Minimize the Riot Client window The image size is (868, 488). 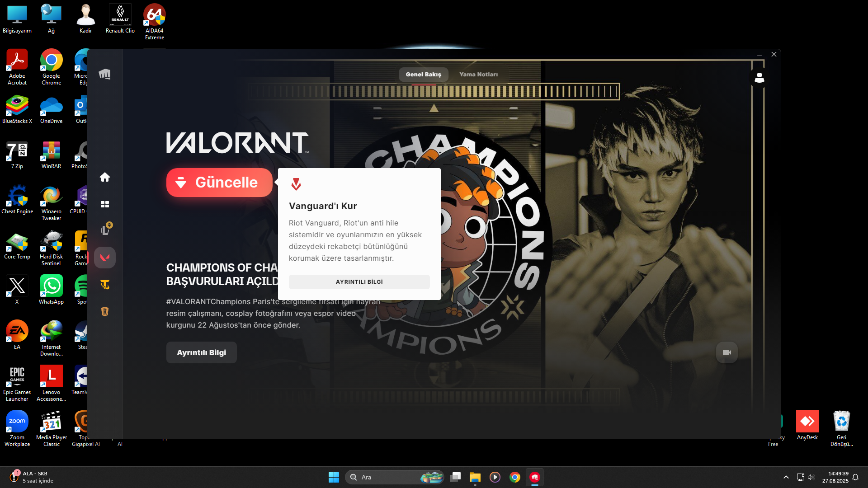(x=759, y=54)
